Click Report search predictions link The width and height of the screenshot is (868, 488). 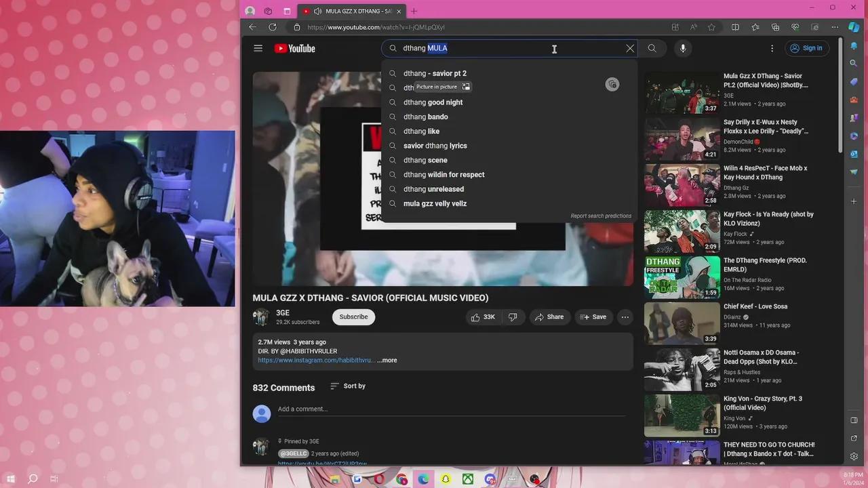[x=601, y=216]
